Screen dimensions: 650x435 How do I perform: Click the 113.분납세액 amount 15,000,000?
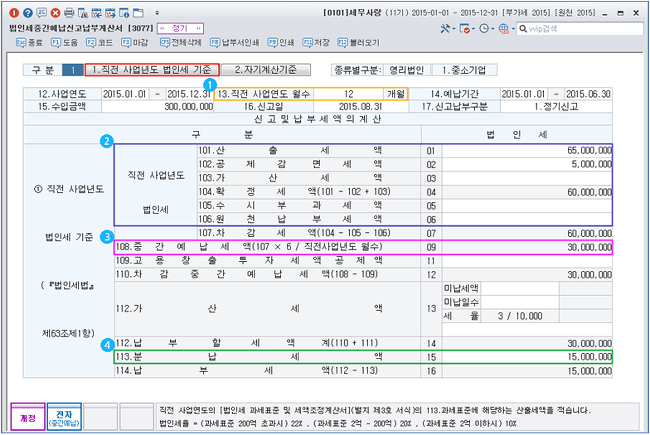click(527, 357)
